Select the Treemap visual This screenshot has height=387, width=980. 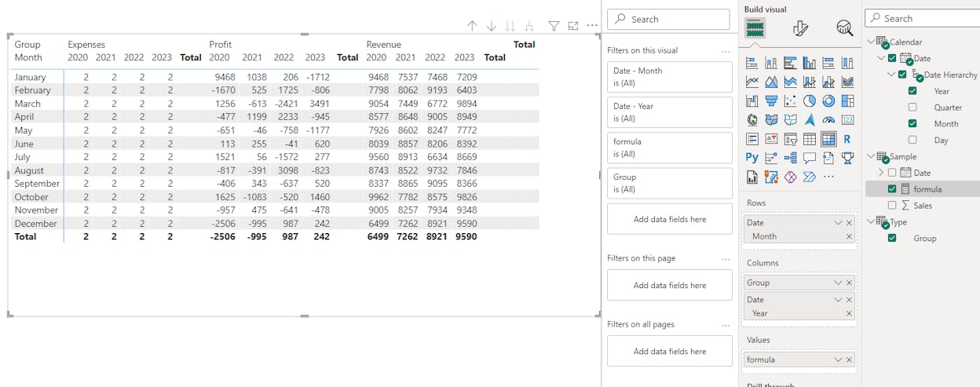847,100
